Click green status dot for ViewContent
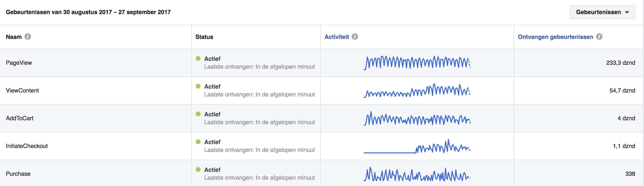 [198, 86]
